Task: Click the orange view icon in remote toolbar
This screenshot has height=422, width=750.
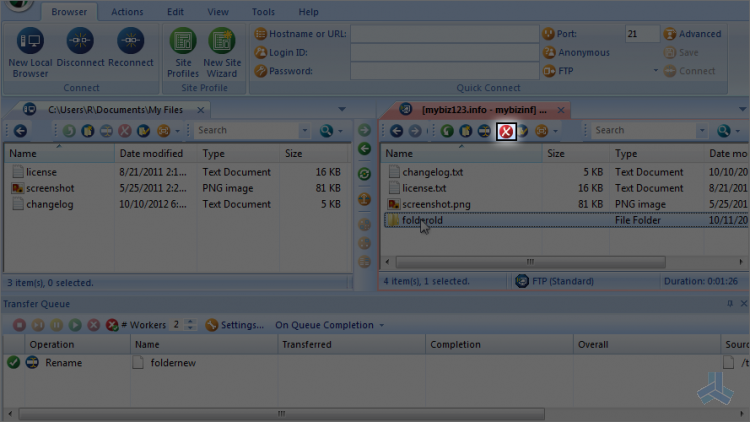Action: point(541,131)
